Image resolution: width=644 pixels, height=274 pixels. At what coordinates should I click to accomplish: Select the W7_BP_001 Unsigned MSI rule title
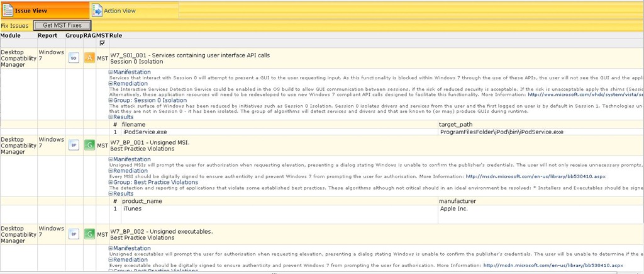[x=150, y=142]
